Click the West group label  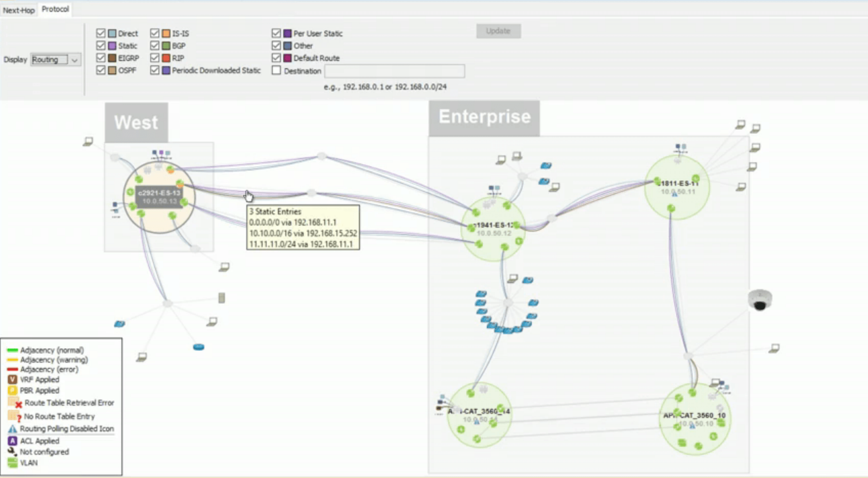(136, 122)
